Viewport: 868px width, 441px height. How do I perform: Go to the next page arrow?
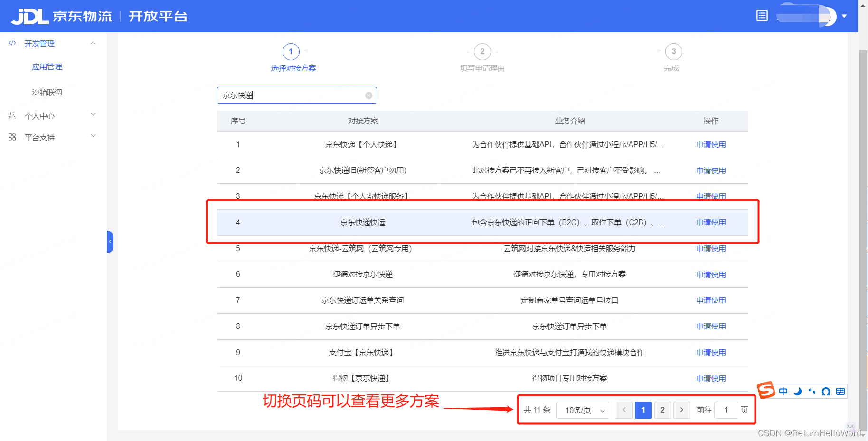coord(682,410)
